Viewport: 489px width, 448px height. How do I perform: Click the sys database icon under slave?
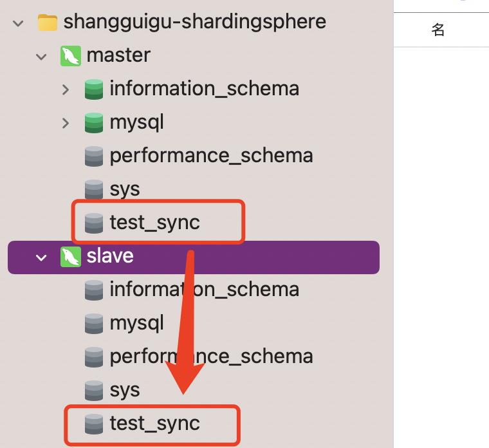tap(94, 390)
